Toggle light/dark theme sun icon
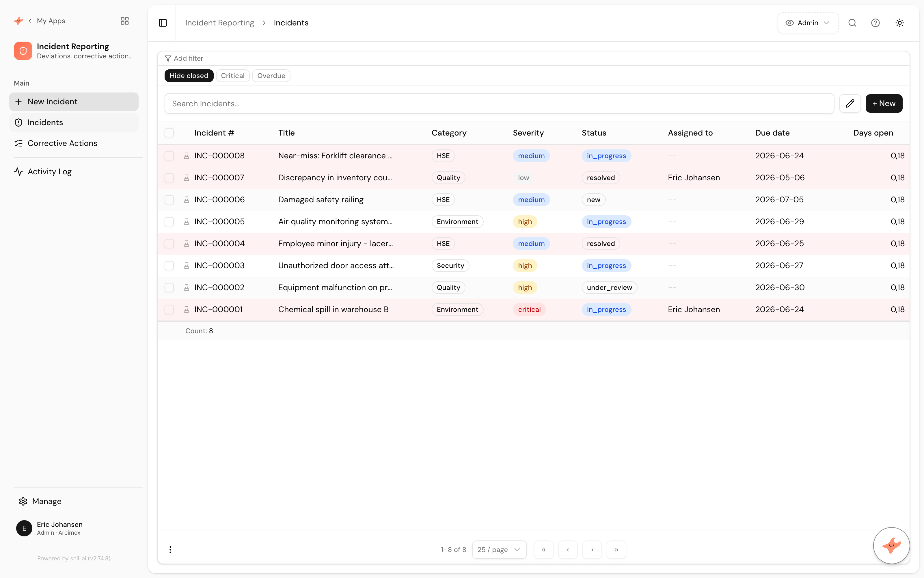 (899, 23)
